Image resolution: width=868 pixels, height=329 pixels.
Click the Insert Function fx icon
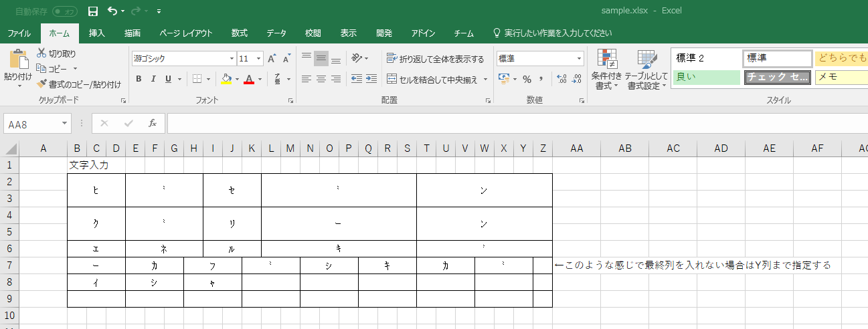click(x=153, y=123)
